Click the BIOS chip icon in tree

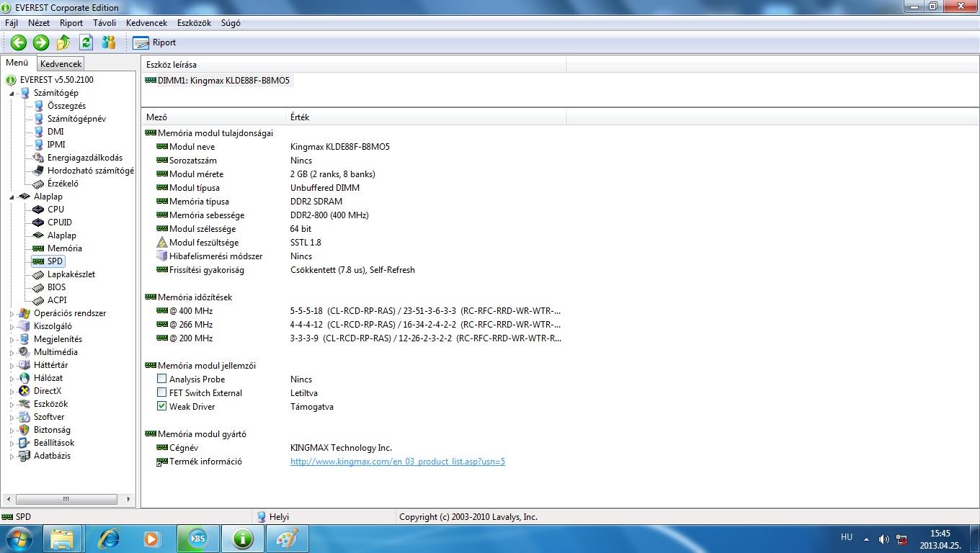38,287
